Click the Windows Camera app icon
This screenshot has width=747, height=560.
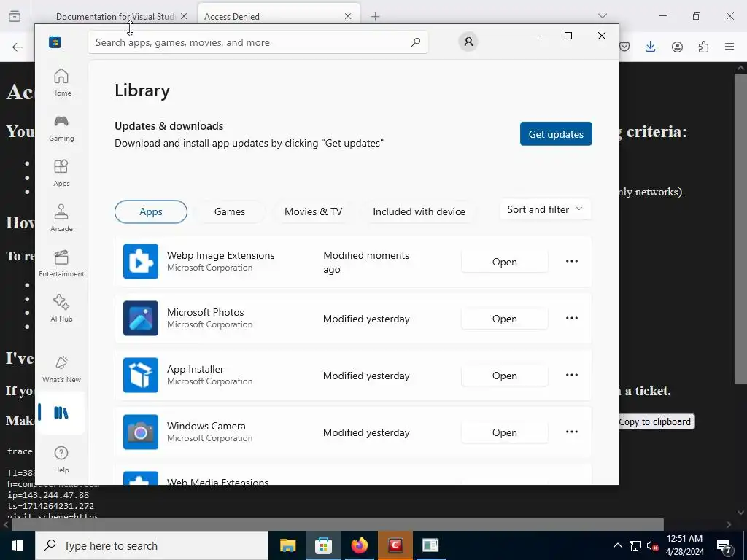coord(141,432)
